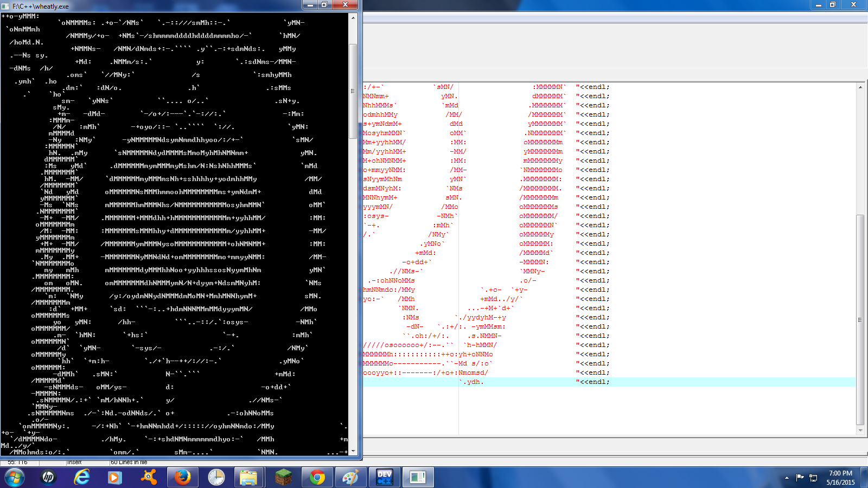Click the console vertical scrollbar thumb

(353, 91)
